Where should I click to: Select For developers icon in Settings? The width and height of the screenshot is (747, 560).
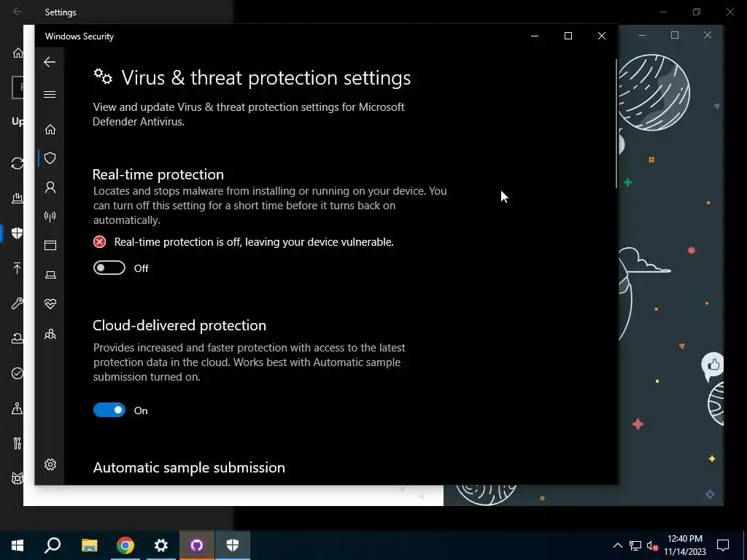[18, 443]
